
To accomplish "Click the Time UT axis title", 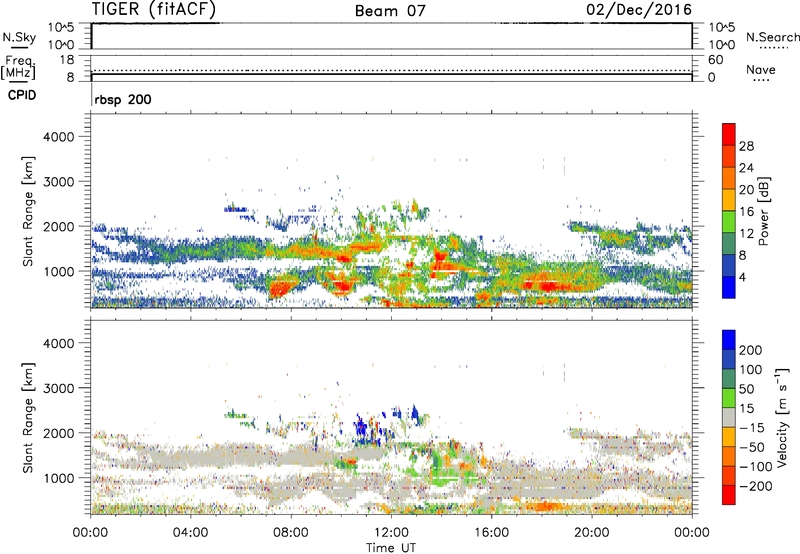I will pos(391,548).
